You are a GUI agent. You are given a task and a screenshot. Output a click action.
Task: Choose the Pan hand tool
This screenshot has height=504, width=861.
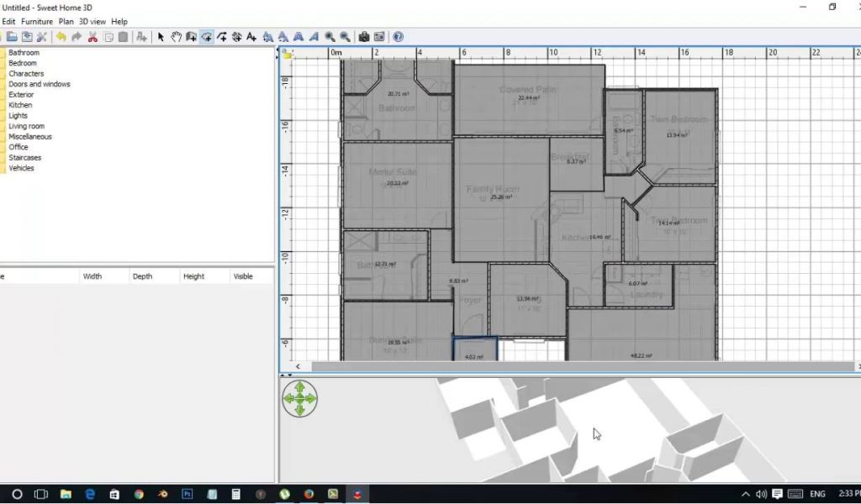[176, 37]
